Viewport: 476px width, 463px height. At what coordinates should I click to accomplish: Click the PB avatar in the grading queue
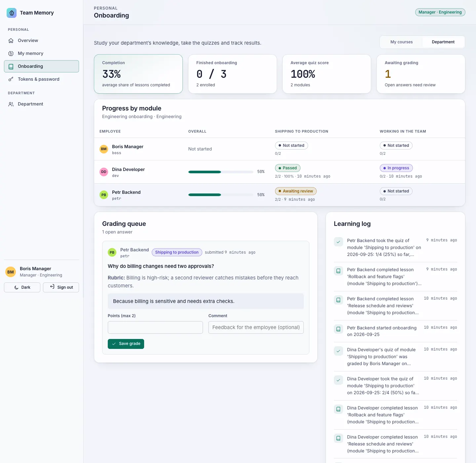click(112, 253)
